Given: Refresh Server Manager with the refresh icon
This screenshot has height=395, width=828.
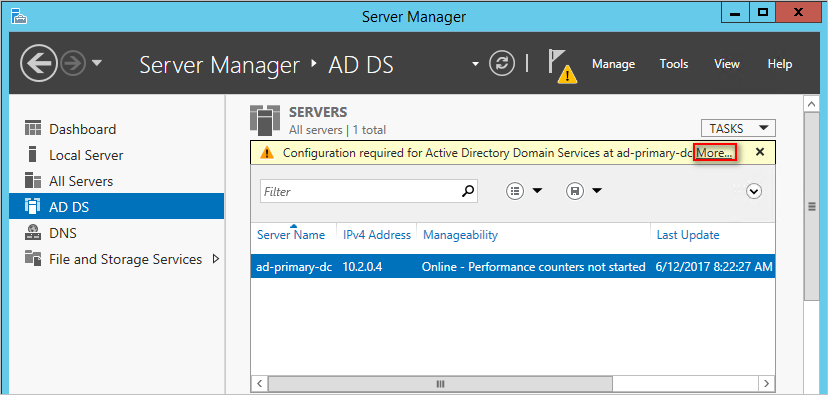Looking at the screenshot, I should pos(502,64).
